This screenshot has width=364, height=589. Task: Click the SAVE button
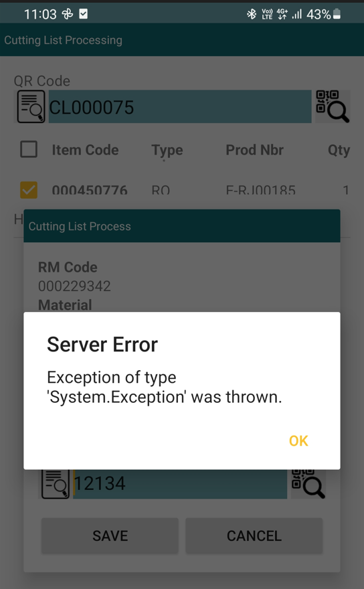pyautogui.click(x=110, y=535)
